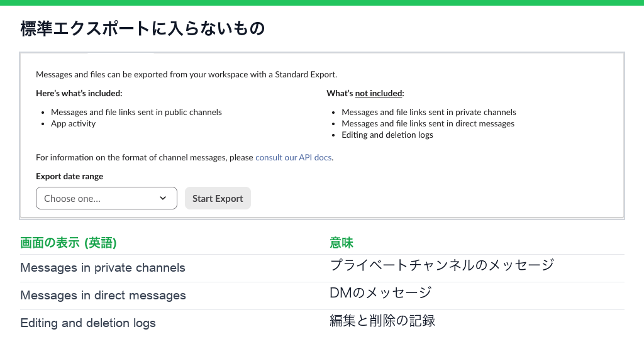The image size is (644, 361).
Task: Click the sentence about Standard Export messages and files
Action: click(x=186, y=74)
